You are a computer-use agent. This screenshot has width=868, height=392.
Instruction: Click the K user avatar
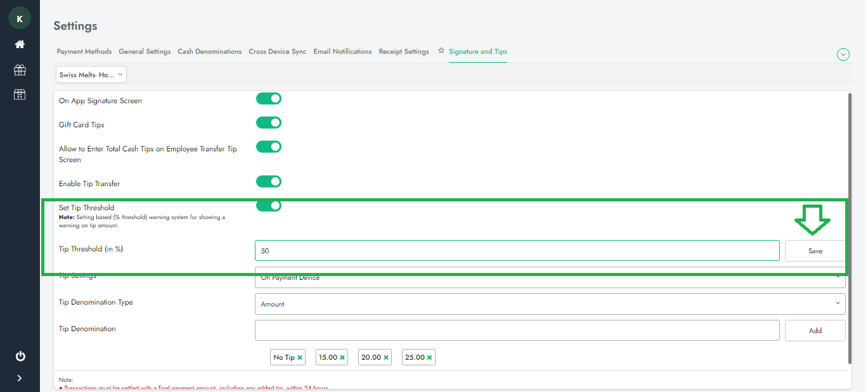[20, 19]
